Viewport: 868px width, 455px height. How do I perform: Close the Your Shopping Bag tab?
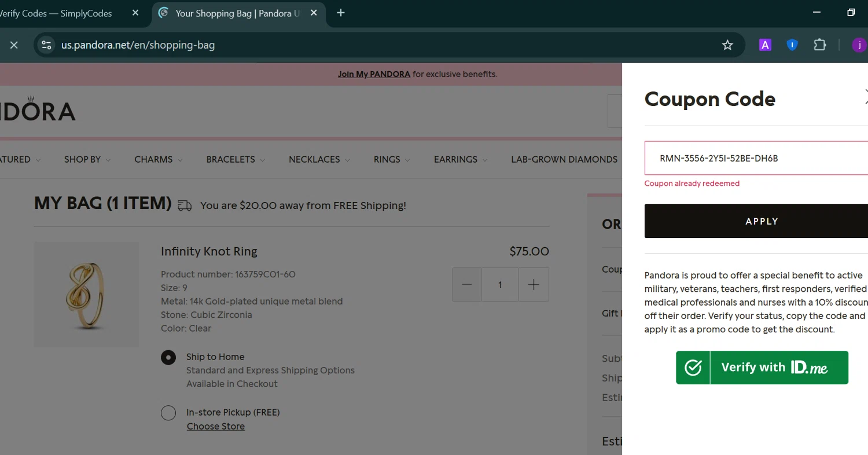[314, 13]
